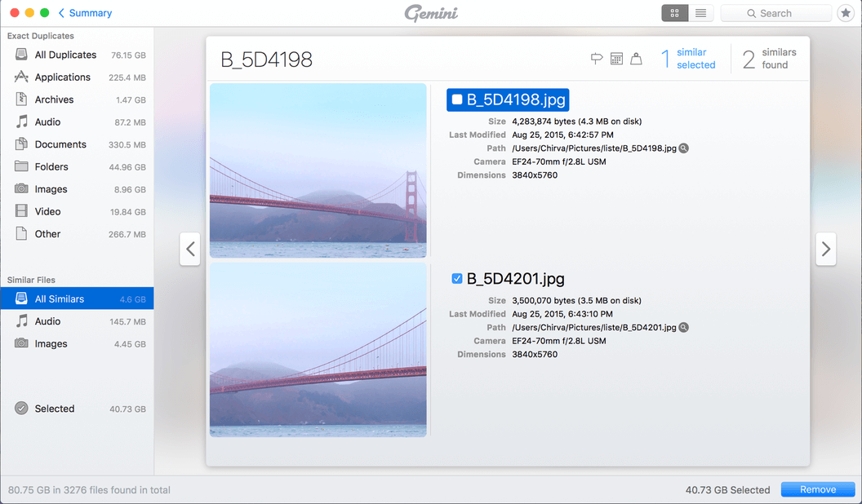Click the top Golden Gate bridge thumbnail
Viewport: 862px width, 504px height.
click(318, 170)
